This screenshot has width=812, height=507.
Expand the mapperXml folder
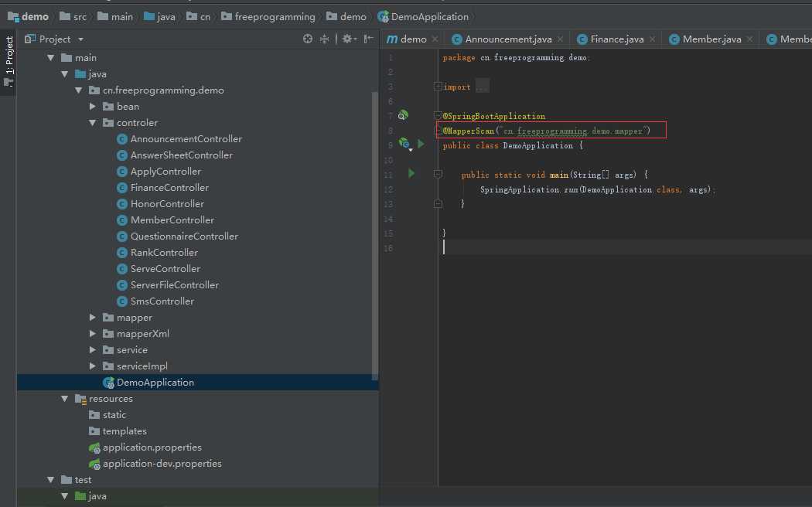(93, 334)
